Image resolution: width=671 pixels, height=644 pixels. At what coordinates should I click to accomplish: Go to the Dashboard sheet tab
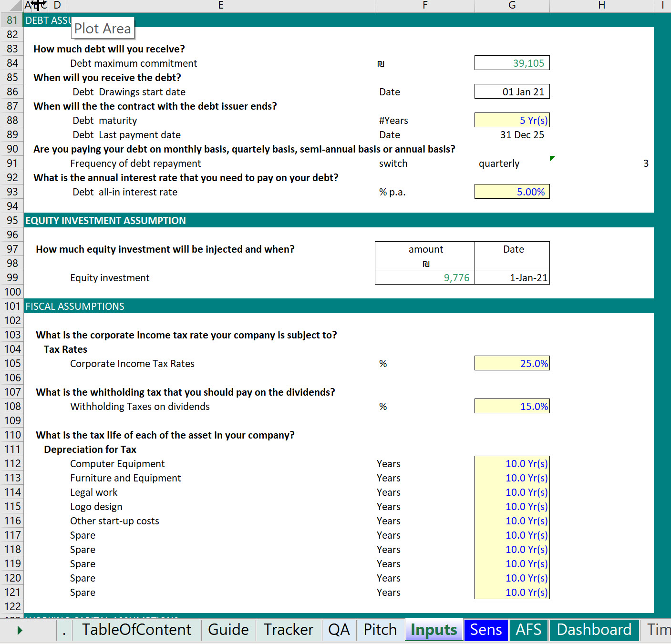[594, 630]
